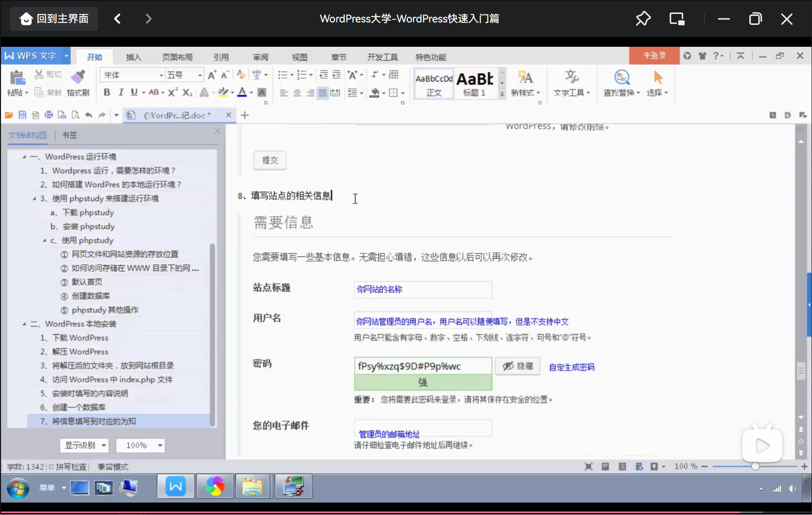The height and width of the screenshot is (515, 812).
Task: Click the 自定生成密码 link
Action: (572, 367)
